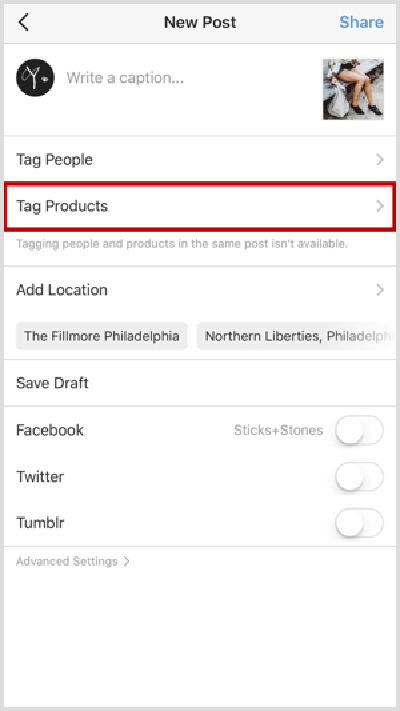Enable Twitter sharing toggle
Viewport: 400px width, 711px height.
coord(359,477)
